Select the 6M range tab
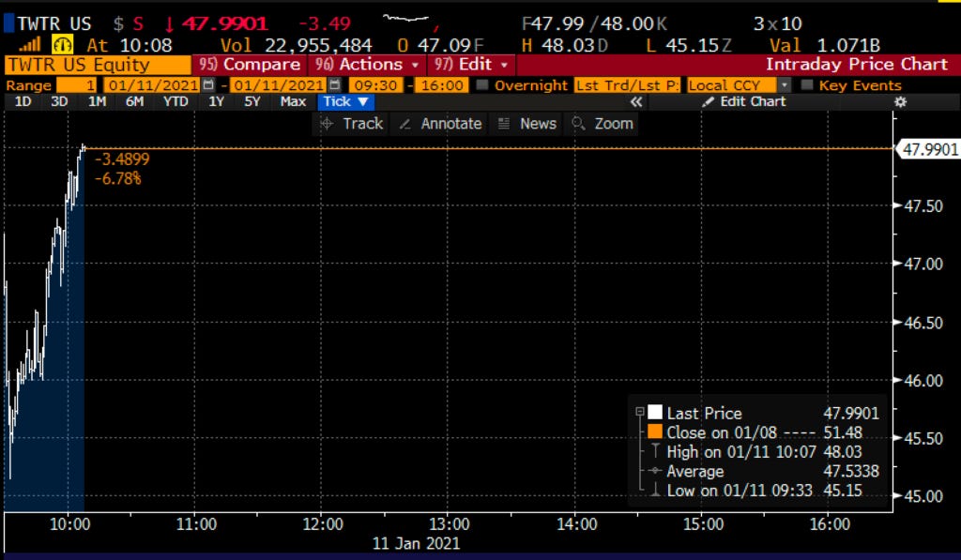 (134, 101)
